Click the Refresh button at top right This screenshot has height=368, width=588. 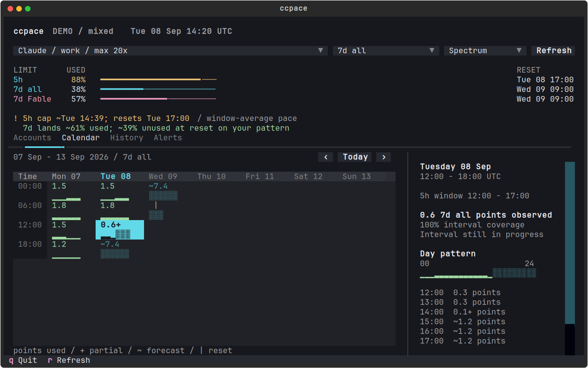click(553, 51)
